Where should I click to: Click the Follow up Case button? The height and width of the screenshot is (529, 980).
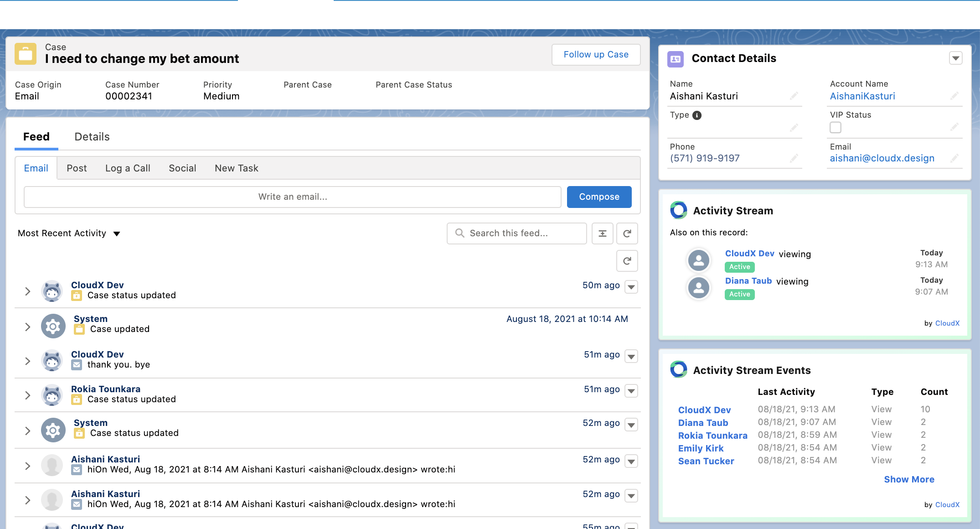pyautogui.click(x=596, y=54)
